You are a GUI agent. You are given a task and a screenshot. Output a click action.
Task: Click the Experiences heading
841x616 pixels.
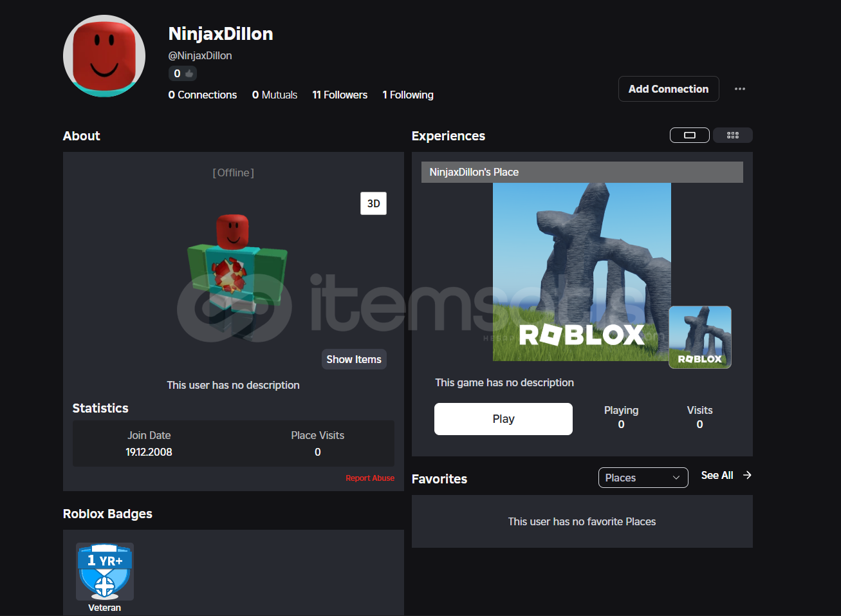[448, 136]
